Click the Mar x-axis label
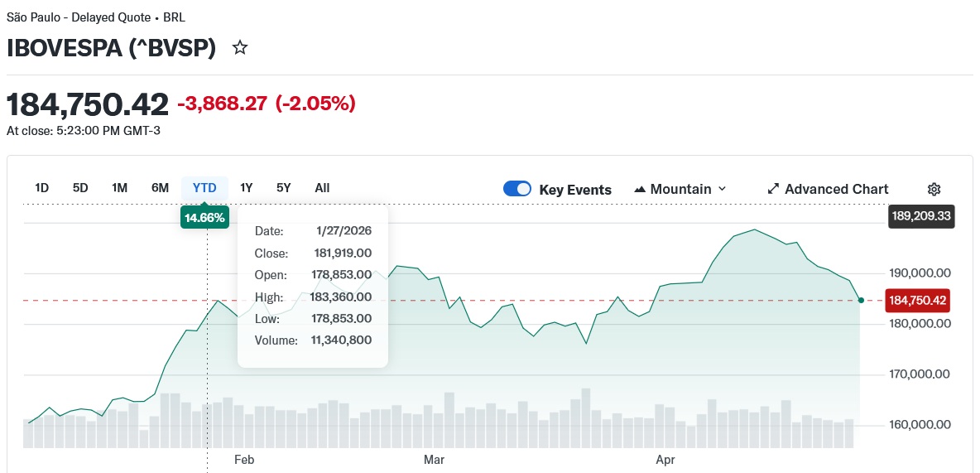The width and height of the screenshot is (980, 473). (434, 460)
